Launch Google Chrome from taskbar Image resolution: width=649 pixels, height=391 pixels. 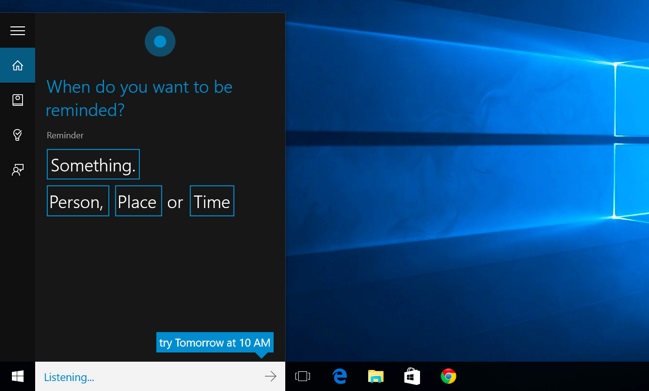coord(448,376)
